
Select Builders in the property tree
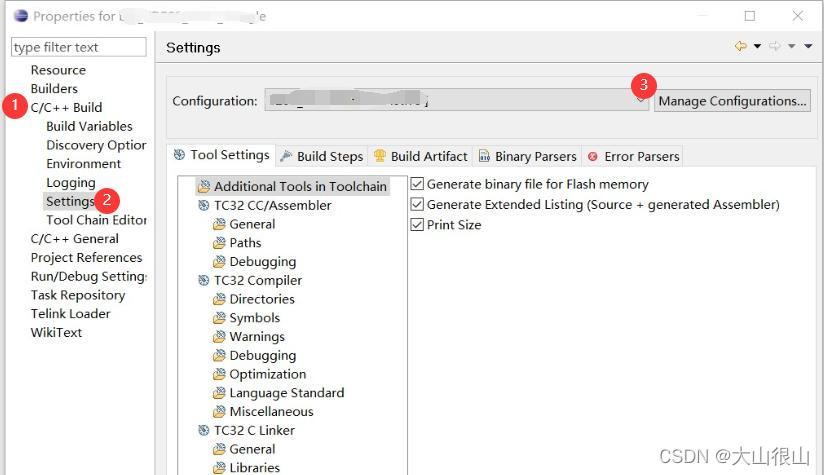click(x=54, y=88)
